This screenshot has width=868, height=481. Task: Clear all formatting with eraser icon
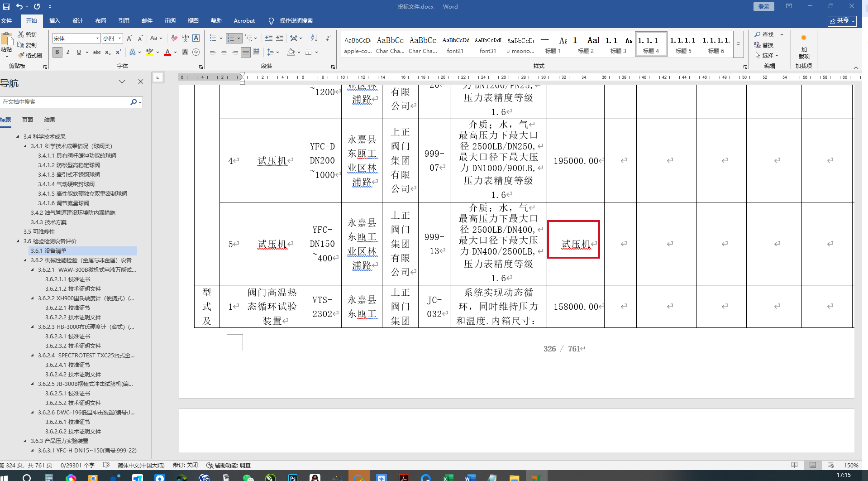point(174,38)
